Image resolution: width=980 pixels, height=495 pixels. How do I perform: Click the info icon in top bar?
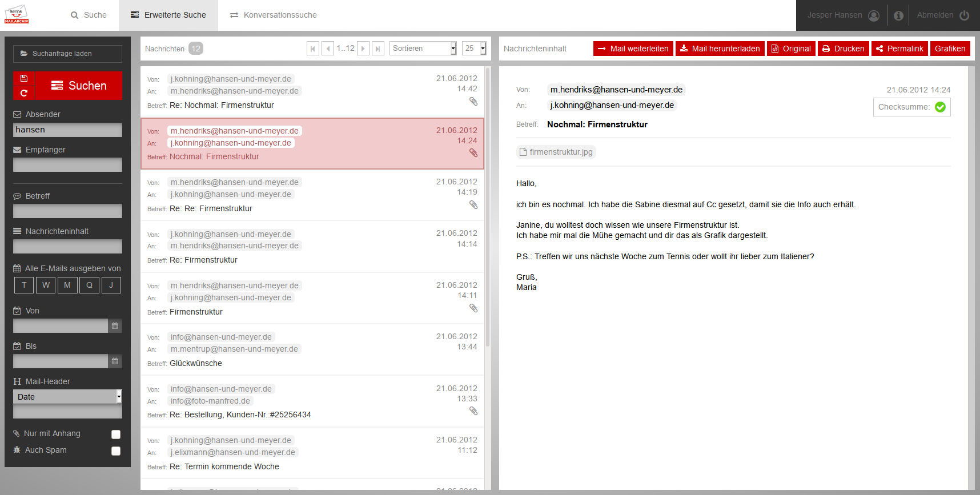(898, 15)
